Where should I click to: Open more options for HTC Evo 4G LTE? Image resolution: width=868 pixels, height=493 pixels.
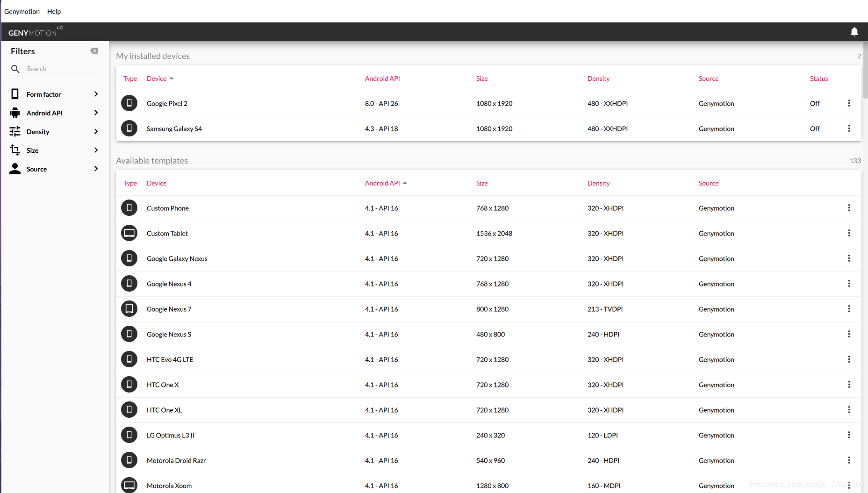coord(849,359)
